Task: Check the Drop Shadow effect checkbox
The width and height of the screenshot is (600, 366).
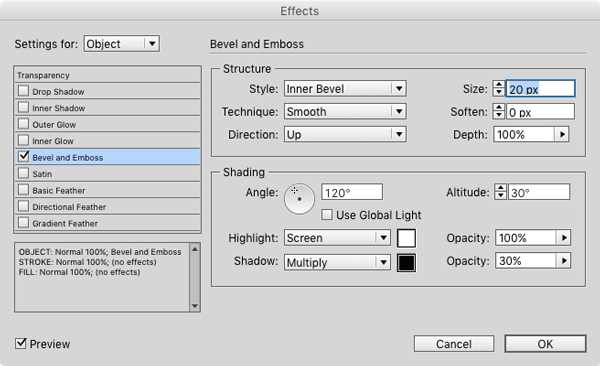Action: [x=23, y=91]
